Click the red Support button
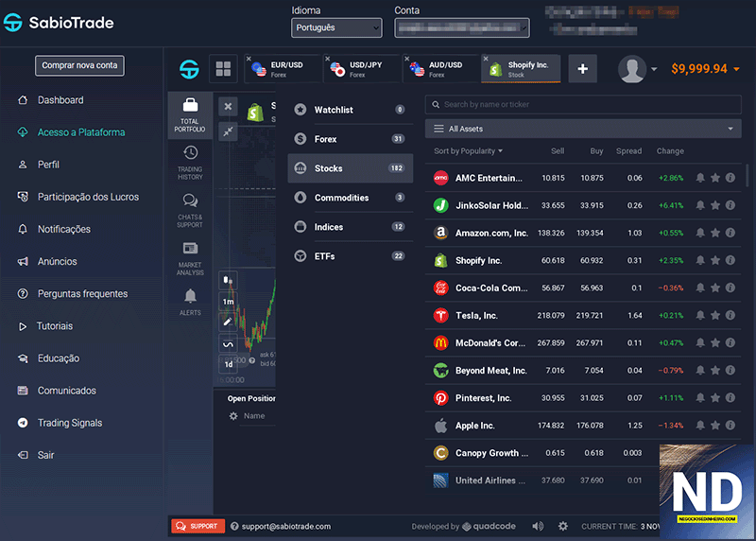756x541 pixels. tap(198, 526)
